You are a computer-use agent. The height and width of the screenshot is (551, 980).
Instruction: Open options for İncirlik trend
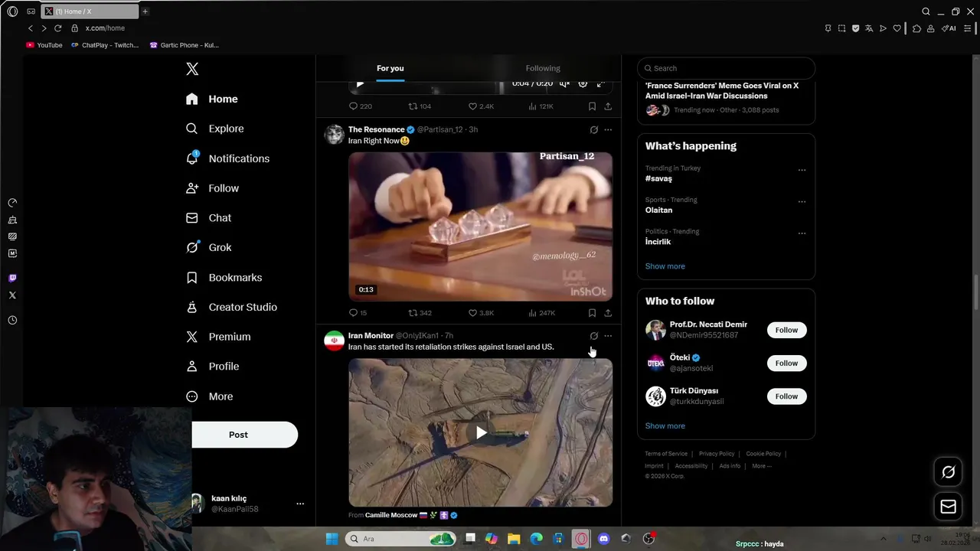[802, 233]
